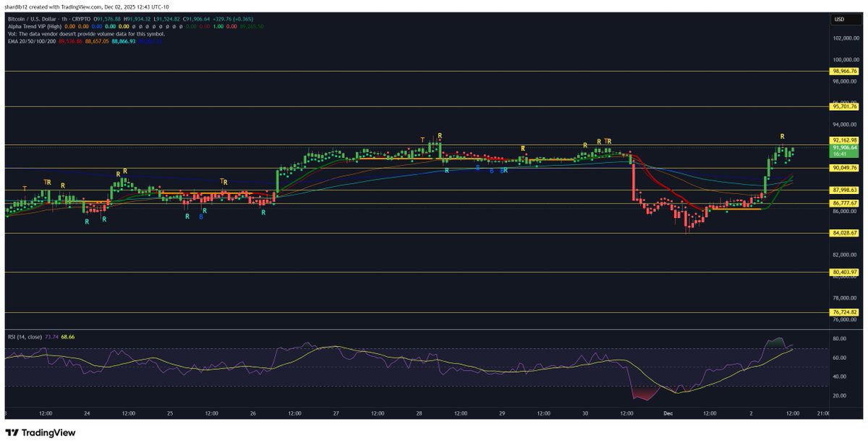Click the orange EMA value 89,536.86 in the legend

click(69, 42)
